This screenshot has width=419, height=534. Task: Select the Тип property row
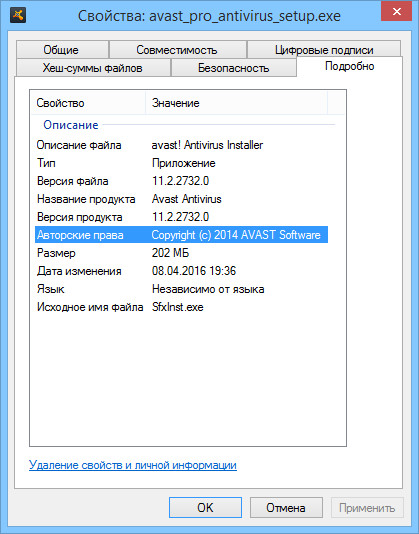point(181,163)
